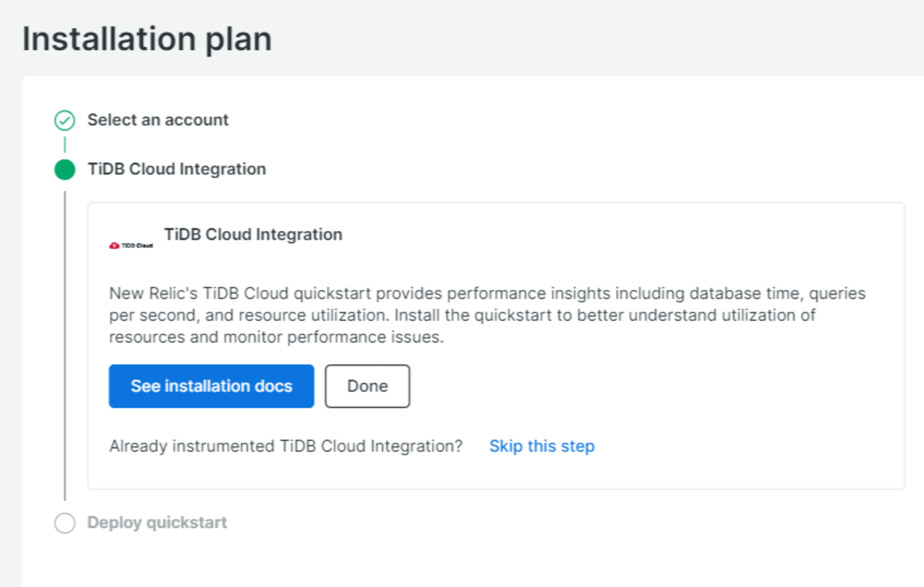This screenshot has height=587, width=924.
Task: Click the quickstart description paragraph
Action: 487,315
